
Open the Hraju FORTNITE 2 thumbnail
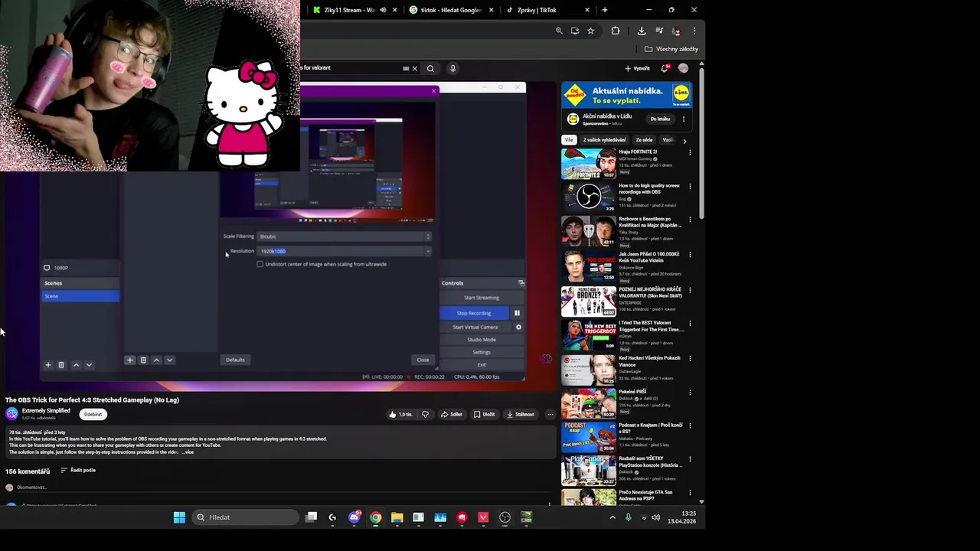coord(588,164)
